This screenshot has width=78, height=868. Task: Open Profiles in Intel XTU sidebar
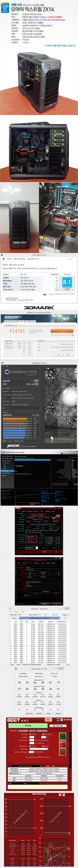point(4,476)
